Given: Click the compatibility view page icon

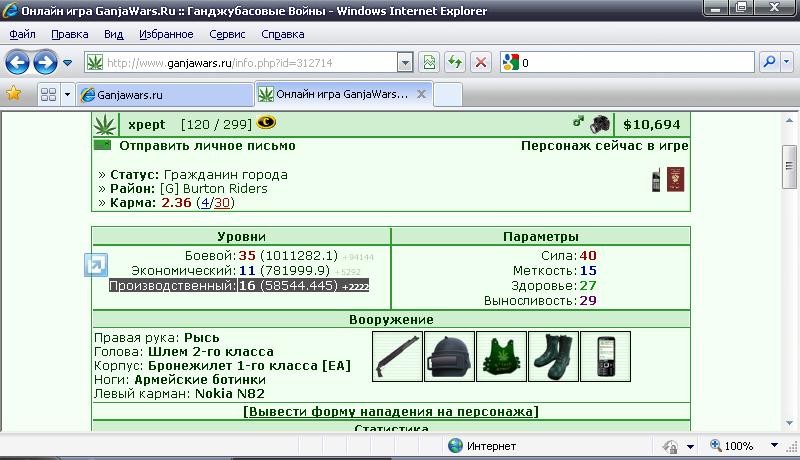Looking at the screenshot, I should [x=430, y=63].
